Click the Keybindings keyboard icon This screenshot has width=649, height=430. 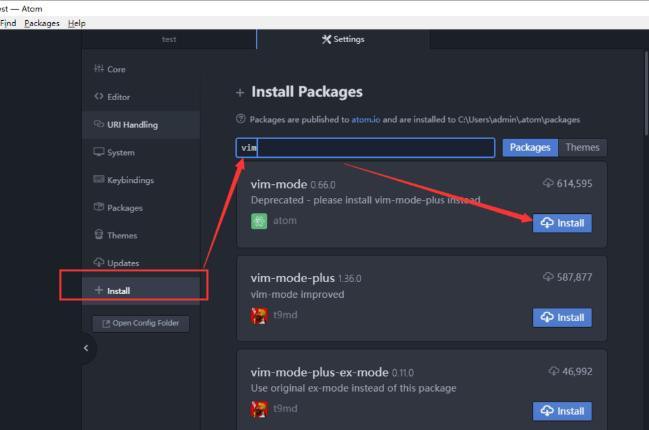click(x=99, y=179)
